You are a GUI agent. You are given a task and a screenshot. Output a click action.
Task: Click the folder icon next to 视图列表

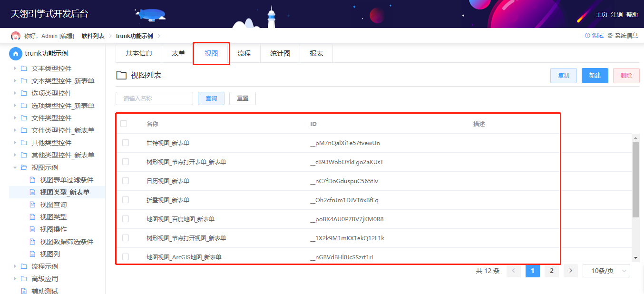(121, 75)
